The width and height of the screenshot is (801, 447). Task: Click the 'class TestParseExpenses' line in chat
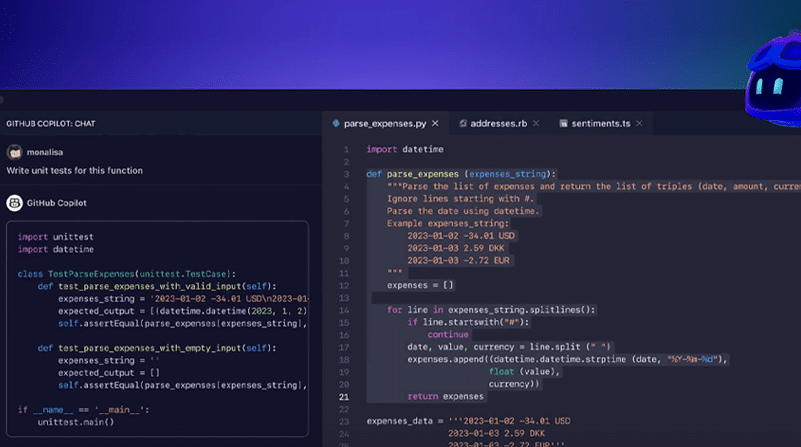pyautogui.click(x=127, y=274)
